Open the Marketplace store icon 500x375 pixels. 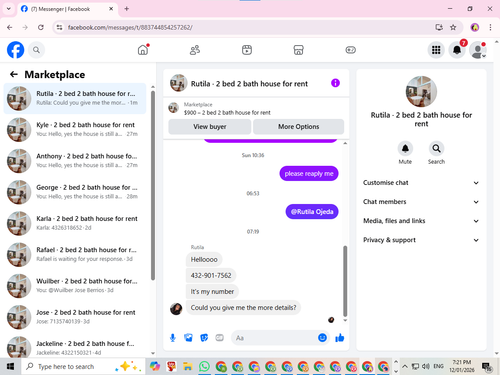298,50
